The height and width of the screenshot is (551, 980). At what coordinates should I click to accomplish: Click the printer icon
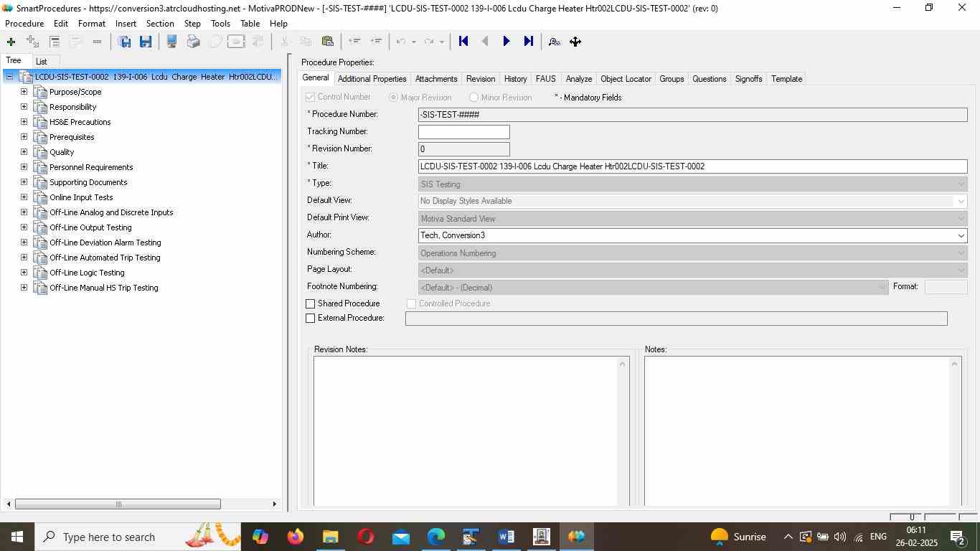pos(193,42)
